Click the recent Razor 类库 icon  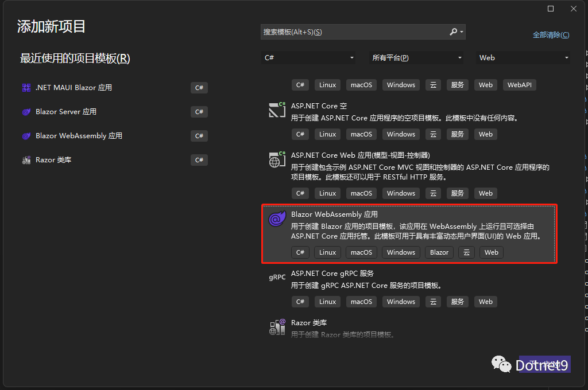(x=26, y=160)
